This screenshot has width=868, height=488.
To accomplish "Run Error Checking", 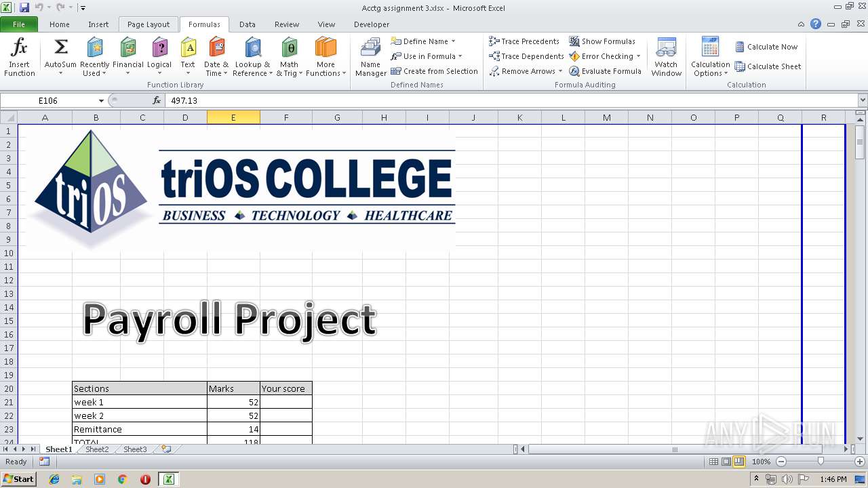I will tap(601, 56).
